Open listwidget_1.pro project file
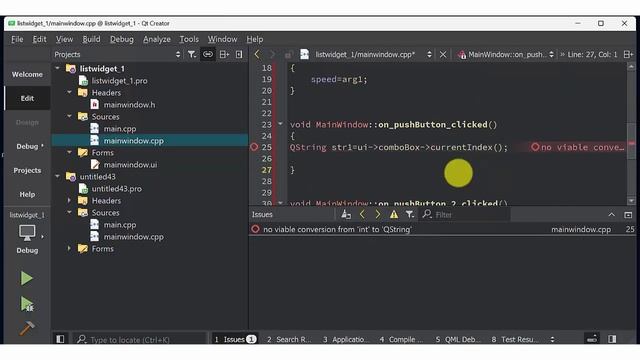Screen dimensions: 640x360 click(119, 81)
